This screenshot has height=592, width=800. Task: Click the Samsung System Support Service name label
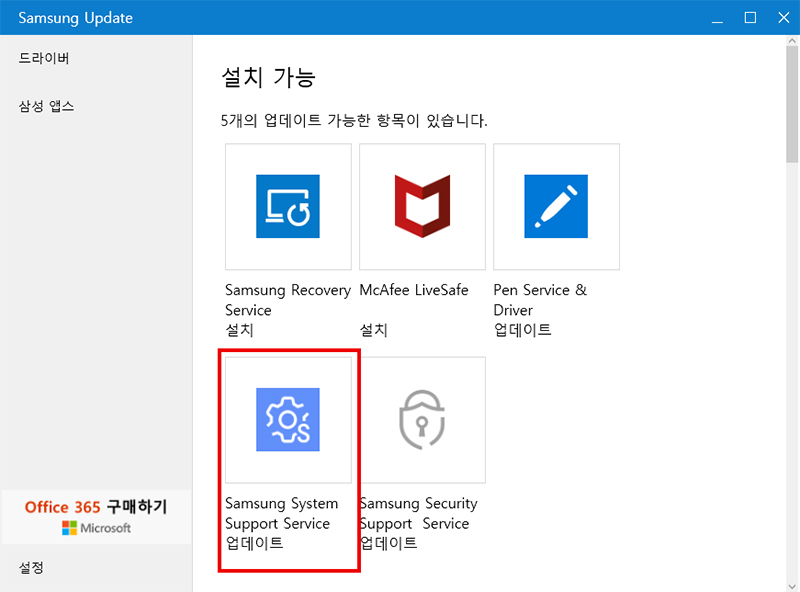(x=282, y=513)
